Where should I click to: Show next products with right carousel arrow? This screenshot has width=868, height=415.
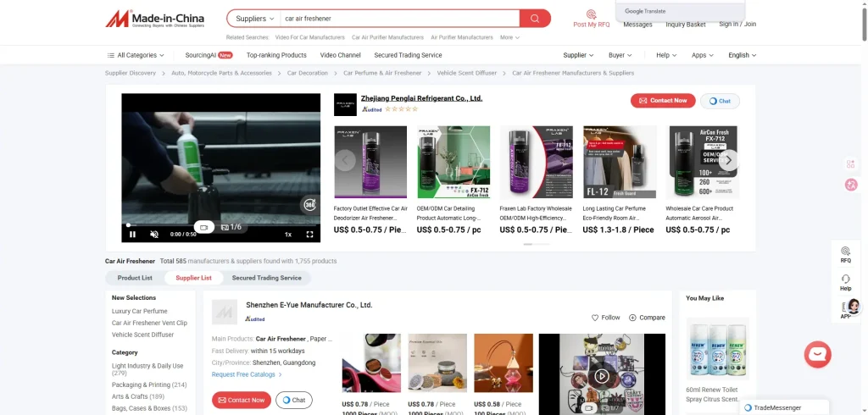tap(728, 160)
